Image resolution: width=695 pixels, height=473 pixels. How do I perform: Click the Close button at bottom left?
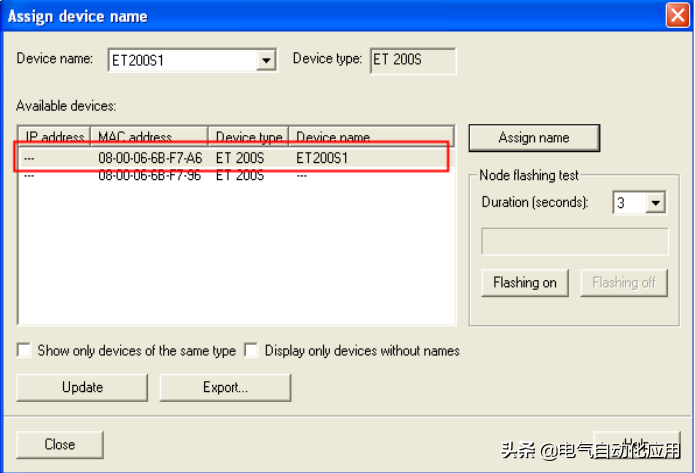tap(60, 444)
